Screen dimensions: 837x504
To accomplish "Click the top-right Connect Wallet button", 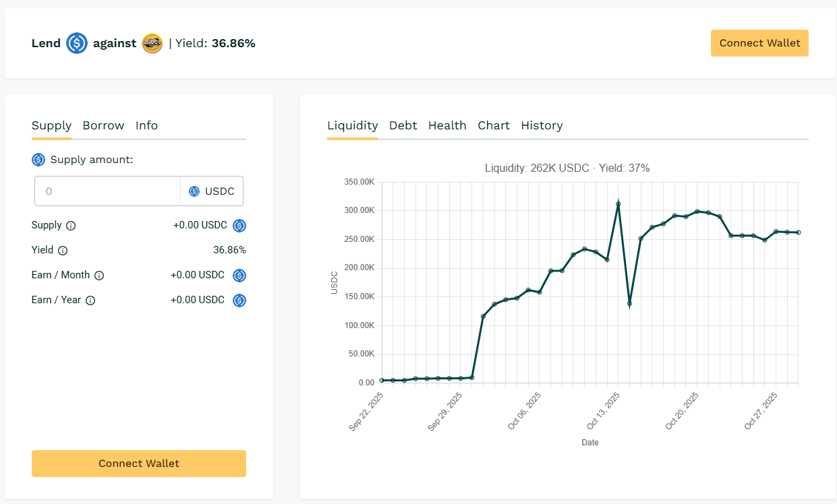I will point(759,42).
